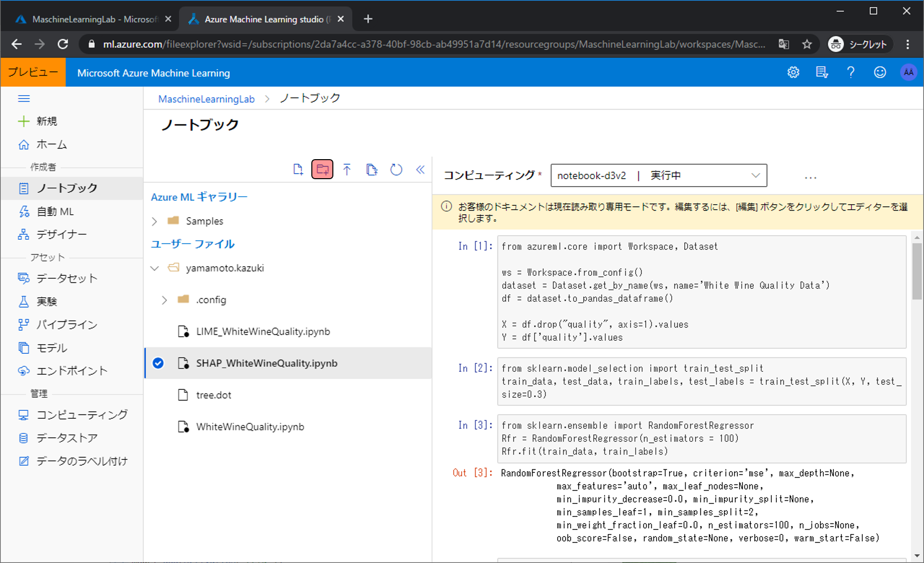Uncheck the SHAP_WhiteWineQuality.ipynb selection
Viewport: 924px width, 563px height.
158,363
